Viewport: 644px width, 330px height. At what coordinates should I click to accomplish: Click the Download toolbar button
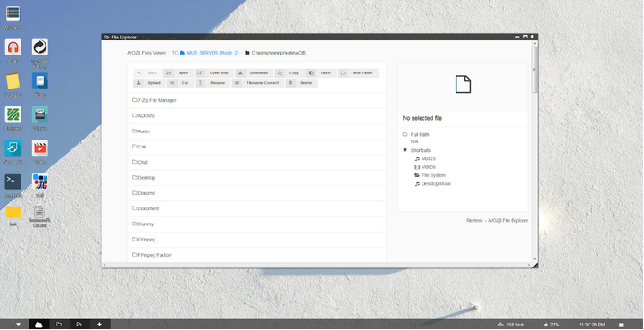pyautogui.click(x=255, y=73)
